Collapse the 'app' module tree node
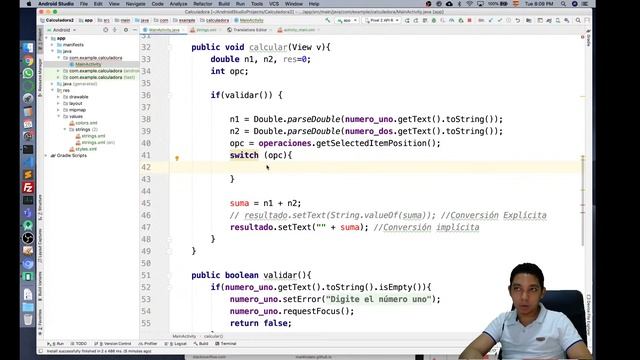 (47, 38)
